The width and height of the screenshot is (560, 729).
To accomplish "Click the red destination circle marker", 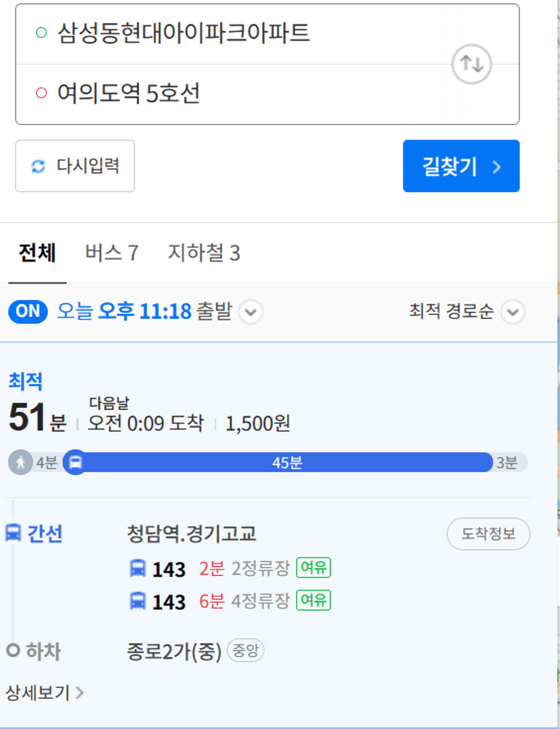I will coord(41,93).
